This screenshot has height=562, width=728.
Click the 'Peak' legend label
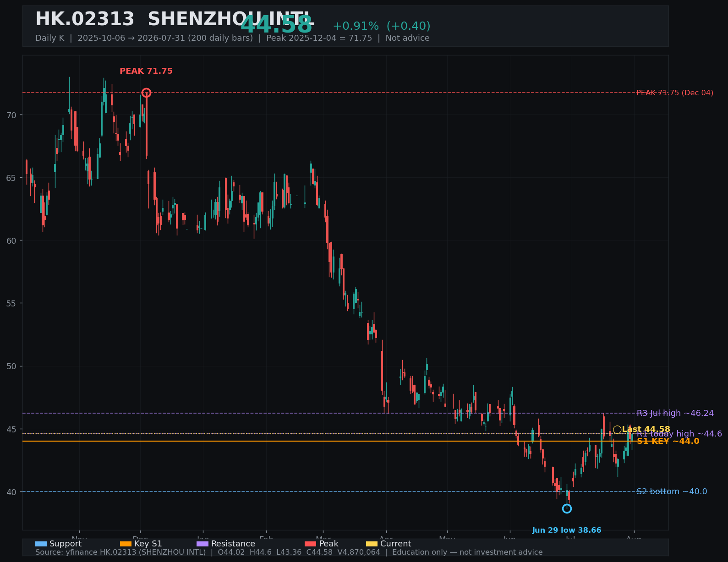coord(329,544)
